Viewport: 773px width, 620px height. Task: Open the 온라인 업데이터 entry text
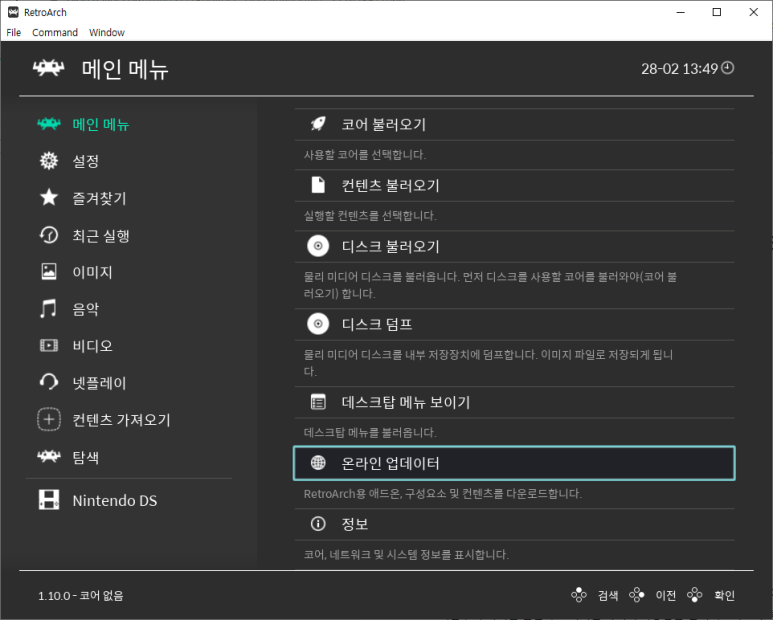(x=390, y=463)
